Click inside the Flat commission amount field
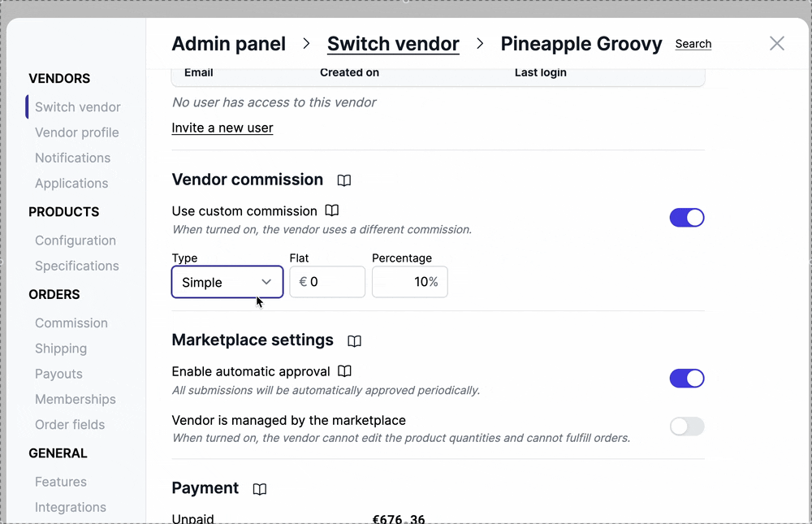The width and height of the screenshot is (812, 524). click(x=327, y=281)
